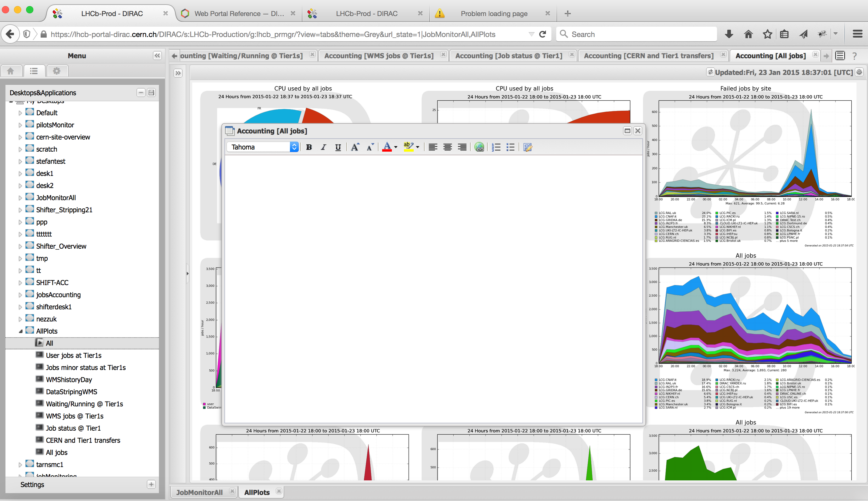Close the JobMonitorAll desktop tab
The image size is (868, 501).
click(232, 491)
